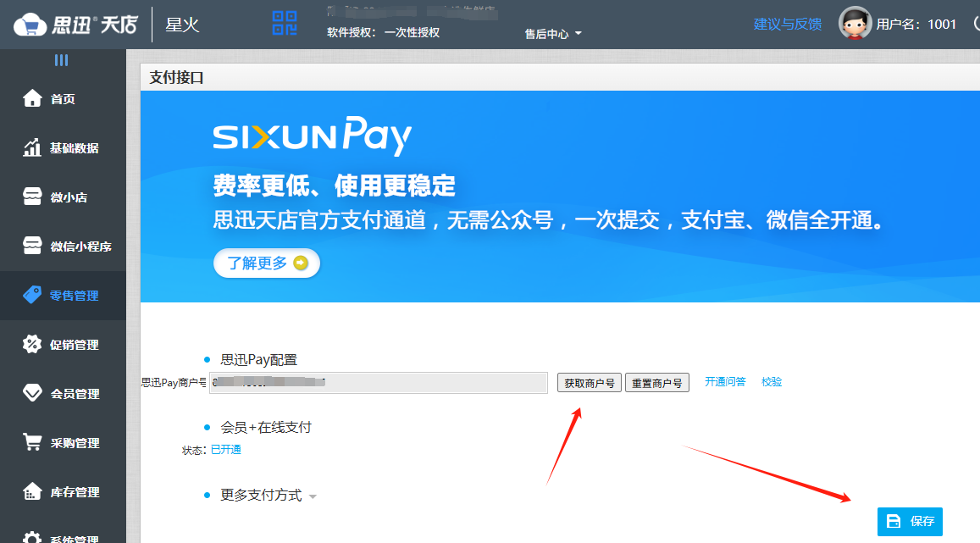Screen dimensions: 980x543
Task: Click the 微小店 shop icon
Action: [32, 197]
